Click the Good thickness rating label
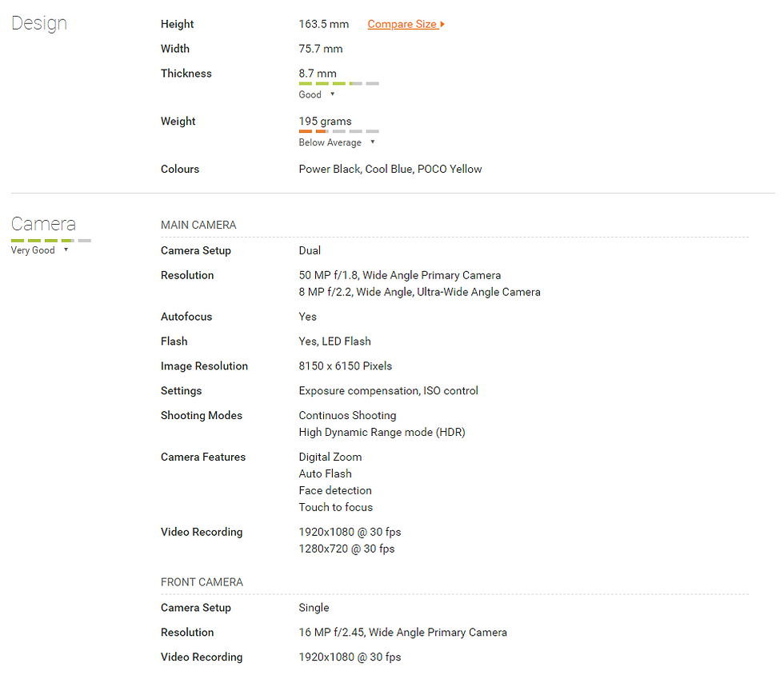Screen dimensions: 784x675 310,94
